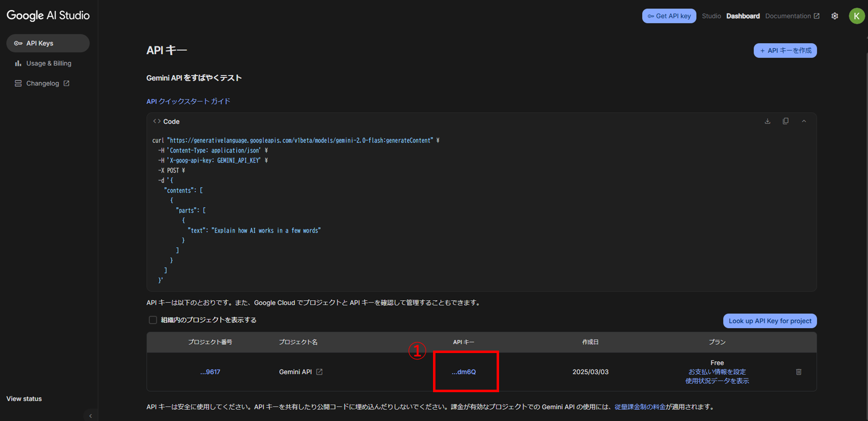Viewport: 868px width, 421px height.
Task: Open the API key ending in dm6Q
Action: click(464, 372)
